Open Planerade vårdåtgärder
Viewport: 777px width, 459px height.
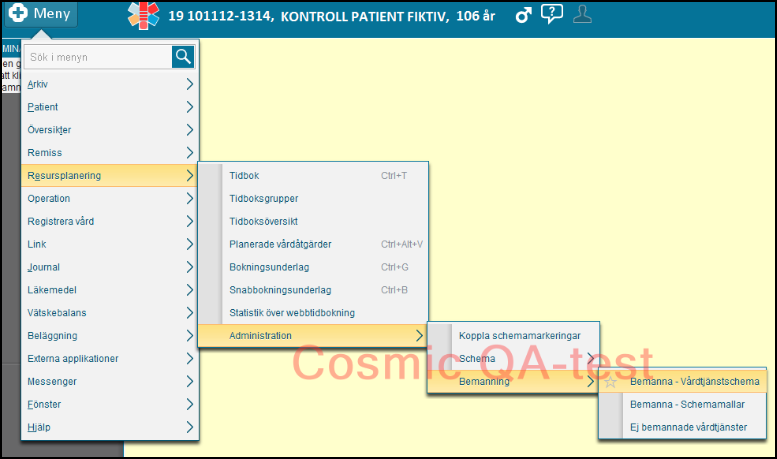[281, 244]
